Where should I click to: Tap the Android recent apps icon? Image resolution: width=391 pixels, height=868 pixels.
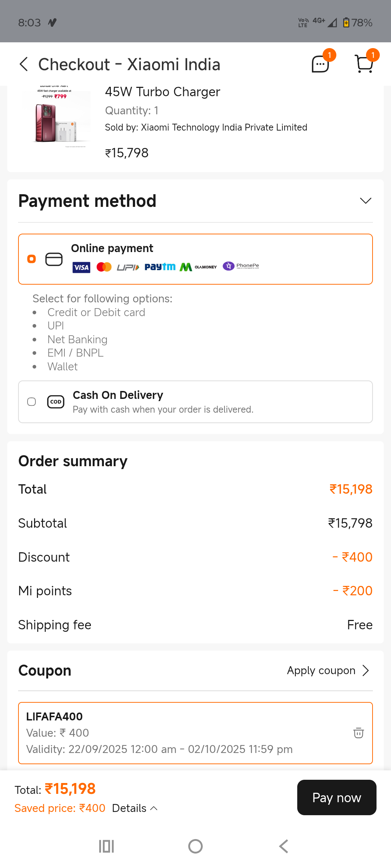pos(106,846)
